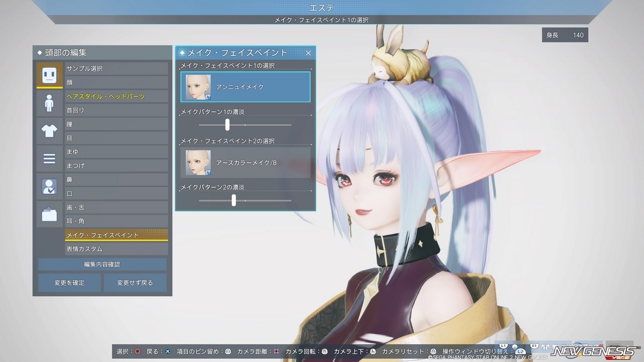Choose 瞳 from the head edit list

(x=116, y=124)
